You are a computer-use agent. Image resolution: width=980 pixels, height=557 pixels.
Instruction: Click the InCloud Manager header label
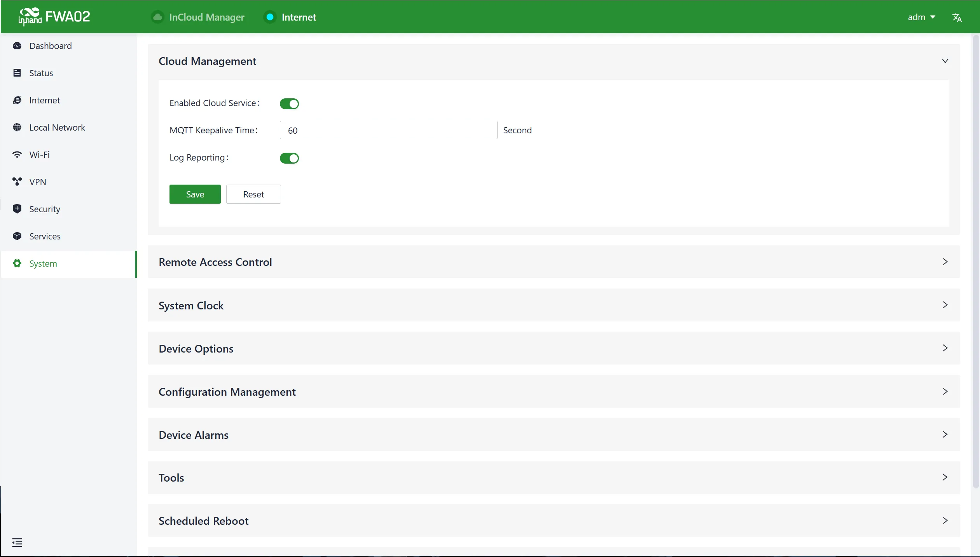(x=206, y=17)
